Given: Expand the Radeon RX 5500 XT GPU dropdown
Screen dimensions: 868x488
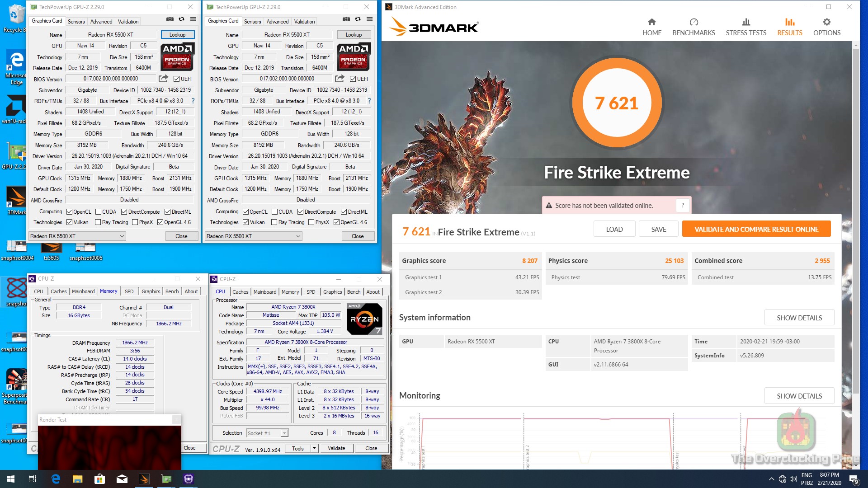Looking at the screenshot, I should pos(122,236).
